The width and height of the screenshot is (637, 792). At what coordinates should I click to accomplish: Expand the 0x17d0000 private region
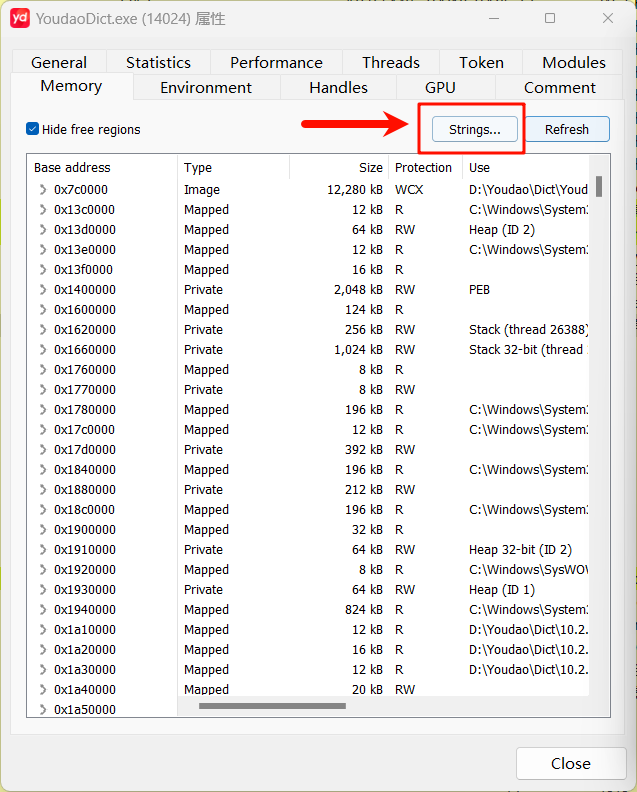43,450
